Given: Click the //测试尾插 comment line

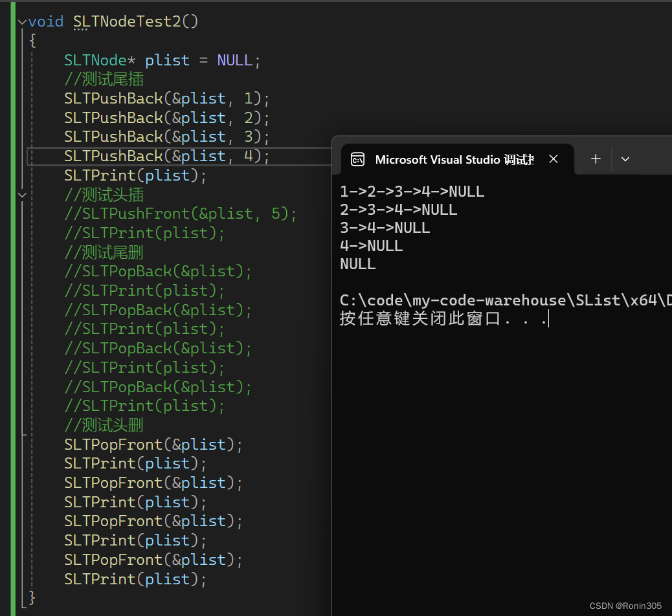Looking at the screenshot, I should [x=104, y=80].
